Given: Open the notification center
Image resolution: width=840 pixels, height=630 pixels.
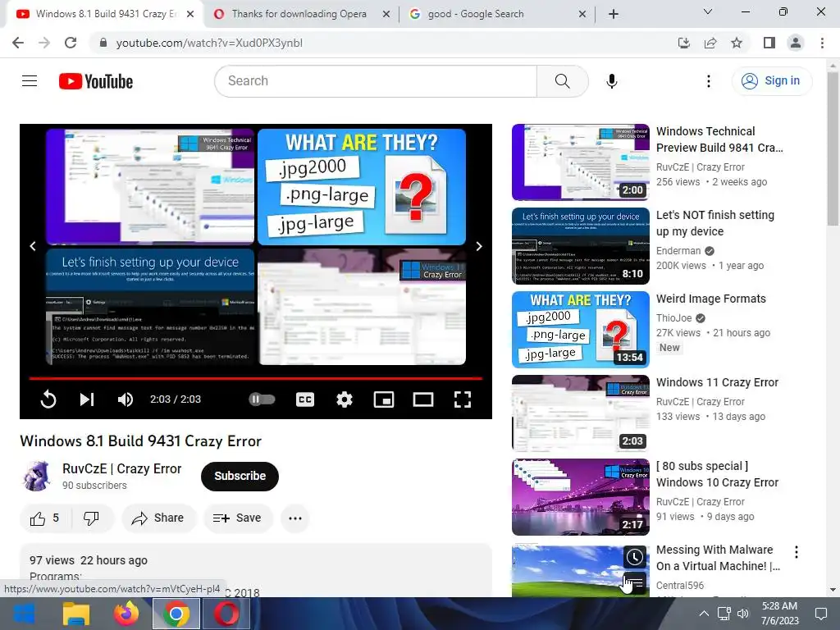Looking at the screenshot, I should [x=820, y=614].
